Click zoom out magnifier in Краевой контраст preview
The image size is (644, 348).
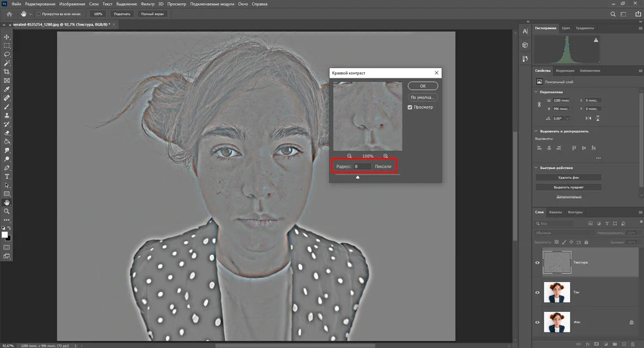pos(349,156)
